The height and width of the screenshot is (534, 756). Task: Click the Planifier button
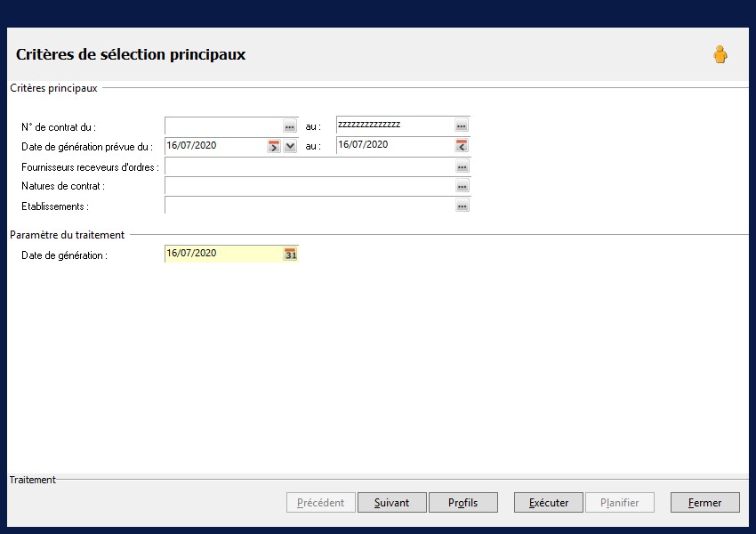[620, 503]
